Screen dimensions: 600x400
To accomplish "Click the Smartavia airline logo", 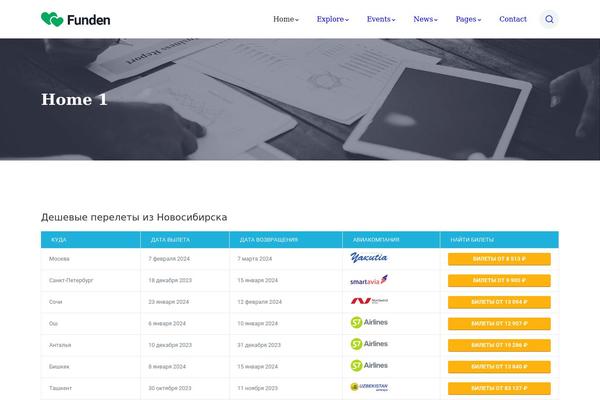I will point(369,280).
